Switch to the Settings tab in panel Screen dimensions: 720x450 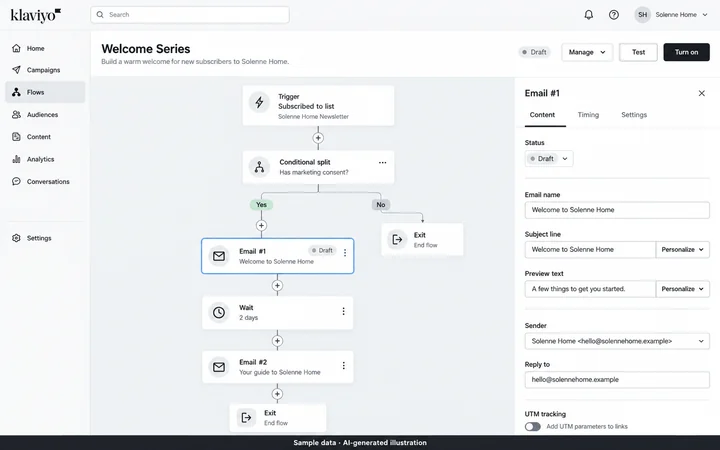(x=634, y=115)
